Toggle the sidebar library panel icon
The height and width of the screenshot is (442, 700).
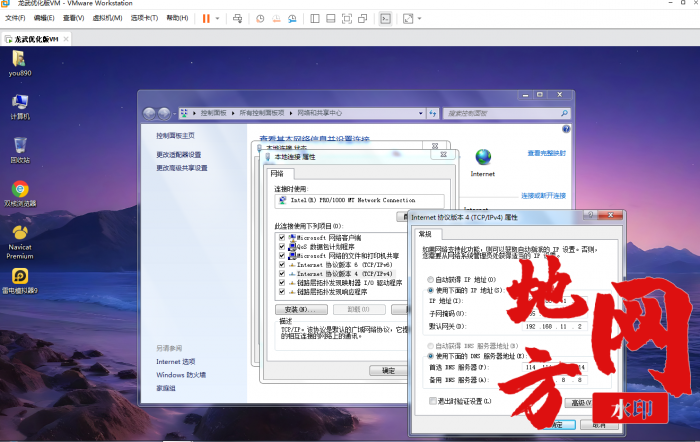tap(315, 19)
